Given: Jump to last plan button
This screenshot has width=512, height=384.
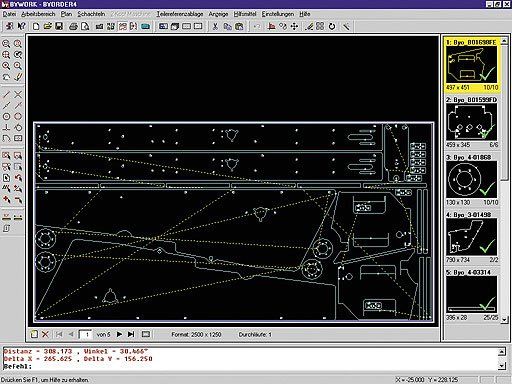Looking at the screenshot, I should point(131,334).
